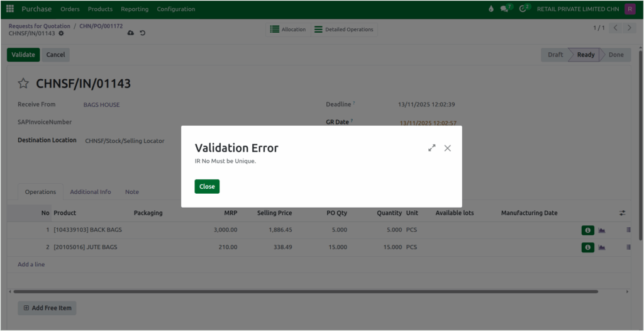644x331 pixels.
Task: Open the apps grid menu icon
Action: point(10,9)
